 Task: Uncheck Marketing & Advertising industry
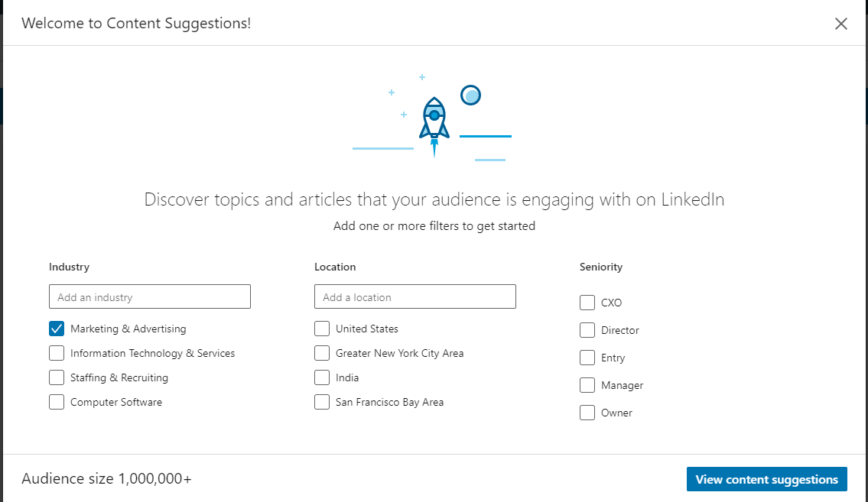click(x=57, y=329)
